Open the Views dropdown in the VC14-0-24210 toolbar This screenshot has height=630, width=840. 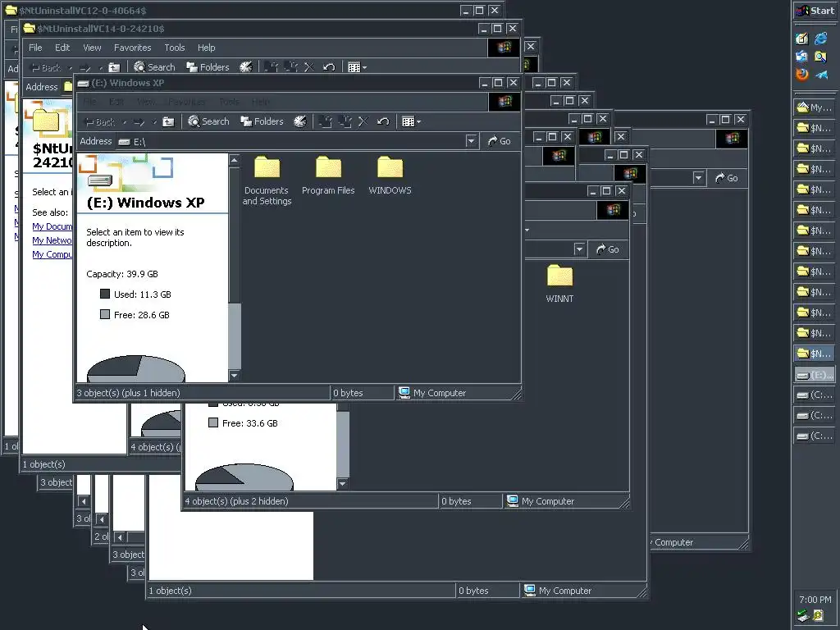point(358,67)
